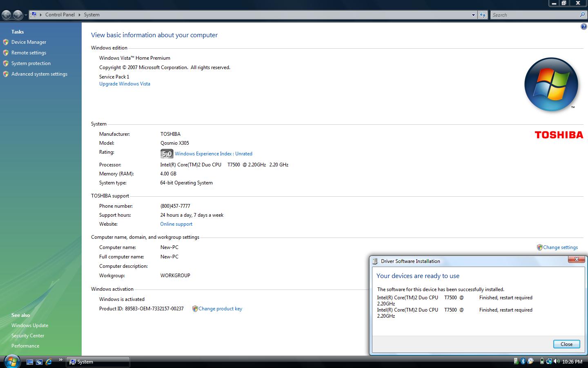
Task: Click the battery tray icon
Action: [542, 361]
